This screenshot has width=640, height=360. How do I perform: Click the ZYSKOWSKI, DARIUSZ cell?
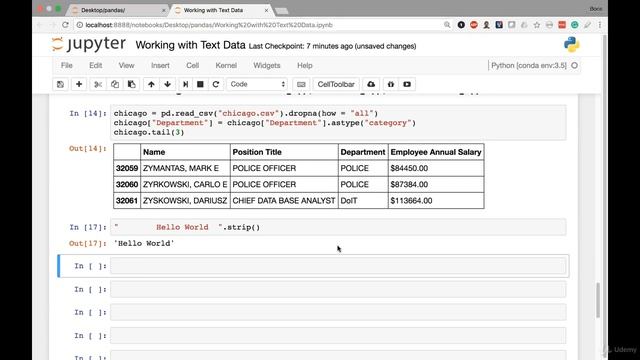pyautogui.click(x=185, y=201)
